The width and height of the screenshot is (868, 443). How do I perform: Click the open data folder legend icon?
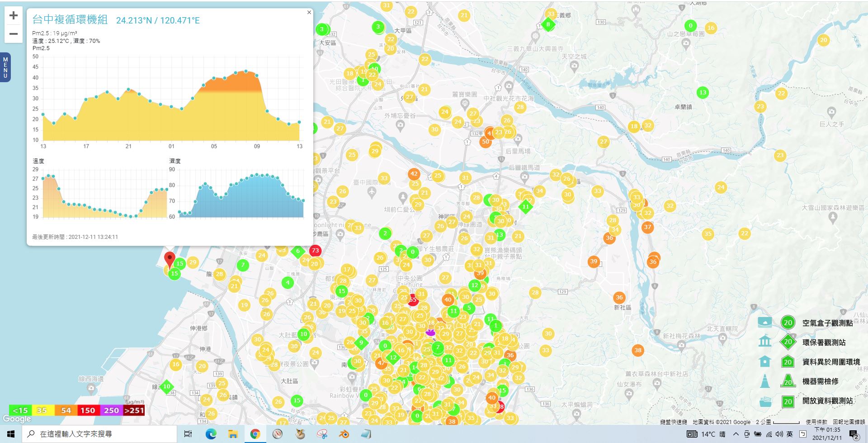point(765,401)
